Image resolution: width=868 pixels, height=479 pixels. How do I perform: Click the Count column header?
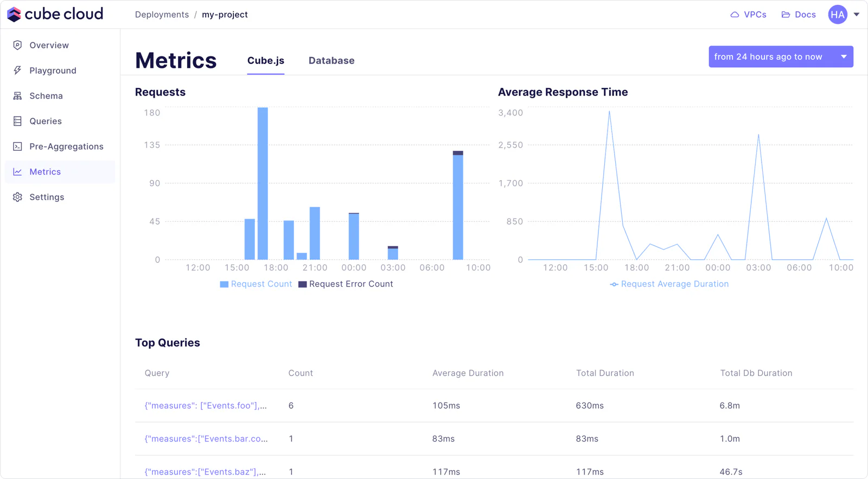click(301, 373)
